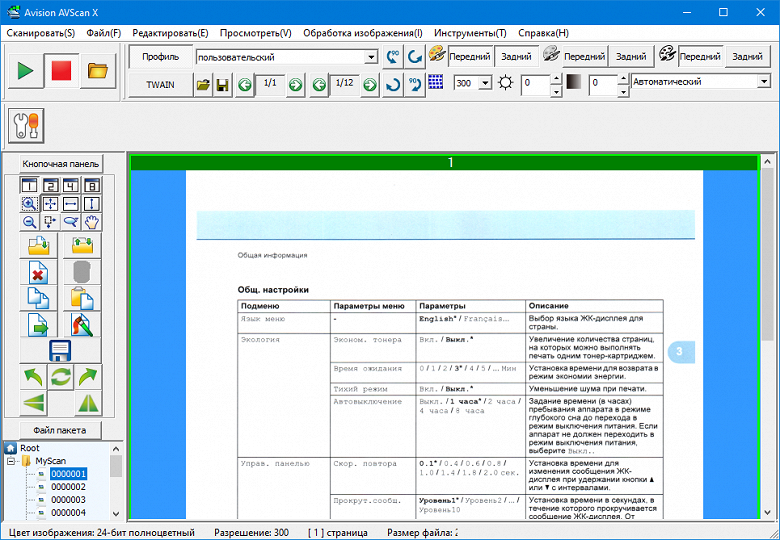Select file 0000003 in the tree
This screenshot has height=540, width=780.
[68, 500]
